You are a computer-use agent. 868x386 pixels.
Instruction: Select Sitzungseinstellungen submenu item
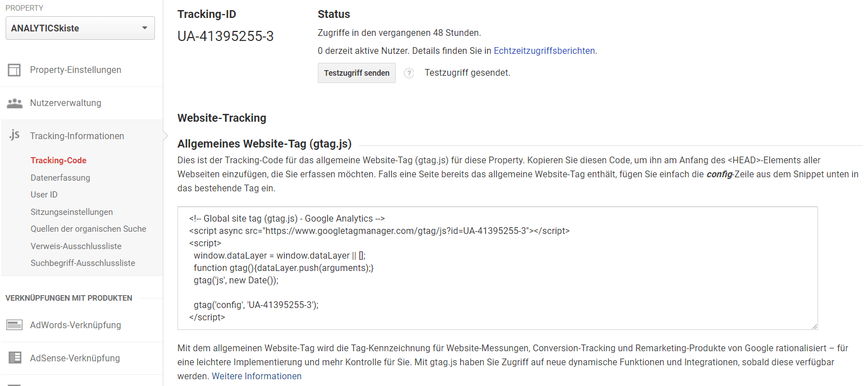(x=71, y=212)
